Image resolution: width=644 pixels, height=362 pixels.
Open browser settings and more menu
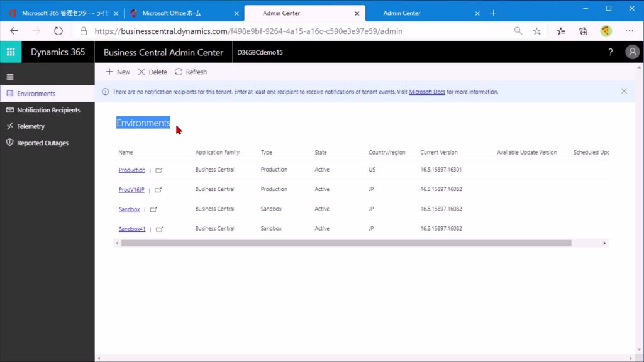pyautogui.click(x=629, y=31)
